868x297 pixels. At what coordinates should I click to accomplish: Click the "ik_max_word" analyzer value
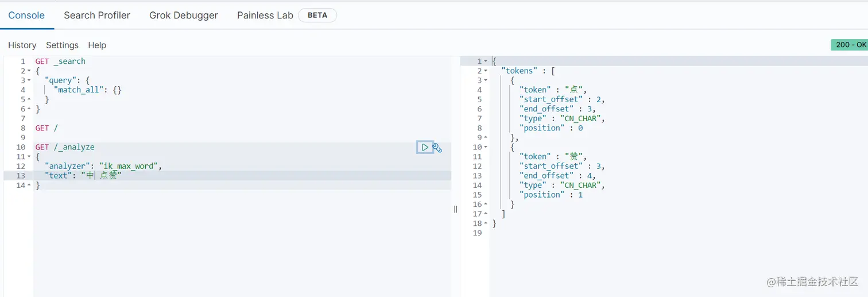[x=130, y=167]
